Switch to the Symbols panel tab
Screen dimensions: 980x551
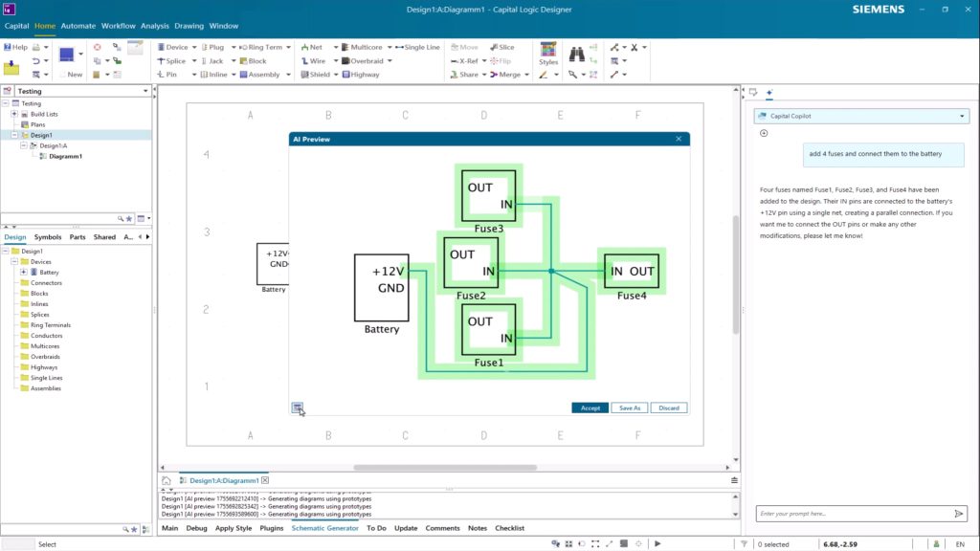click(x=48, y=237)
